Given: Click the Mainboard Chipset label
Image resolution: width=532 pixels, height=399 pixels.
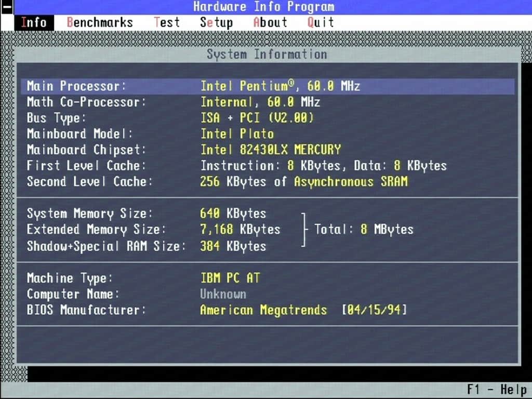Looking at the screenshot, I should (x=86, y=150).
